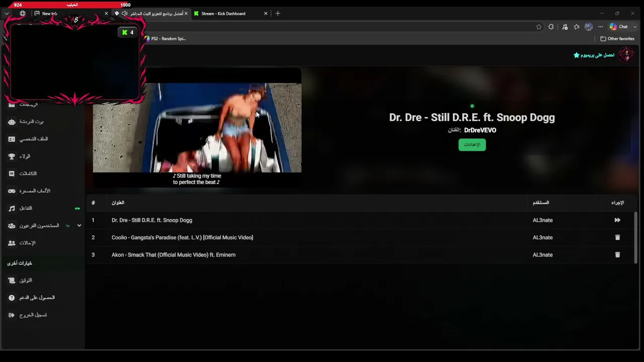Click the music video player thumbnail

coord(197,128)
